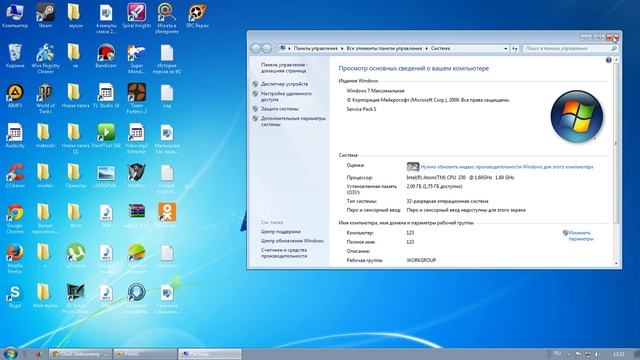640x360 pixels.
Task: Switch to the Chrome taskbar button
Action: pyautogui.click(x=80, y=354)
